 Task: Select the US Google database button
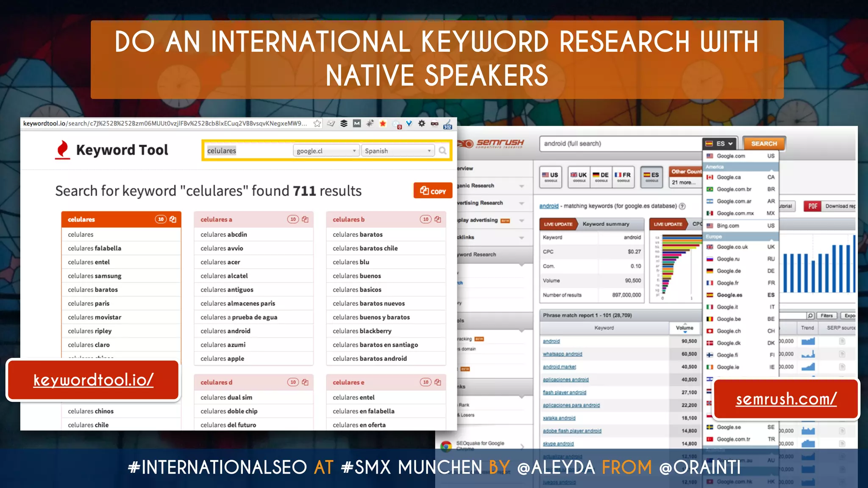click(x=551, y=177)
